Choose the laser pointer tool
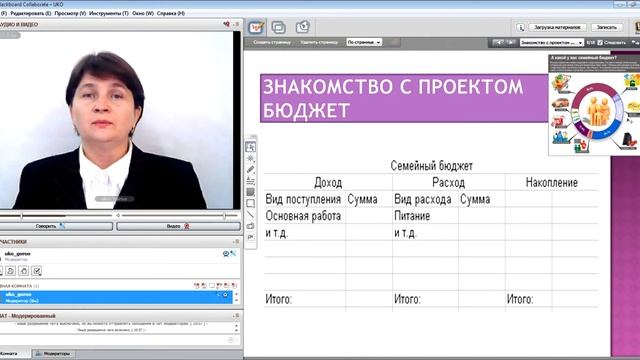Image resolution: width=640 pixels, height=360 pixels. coord(251,158)
